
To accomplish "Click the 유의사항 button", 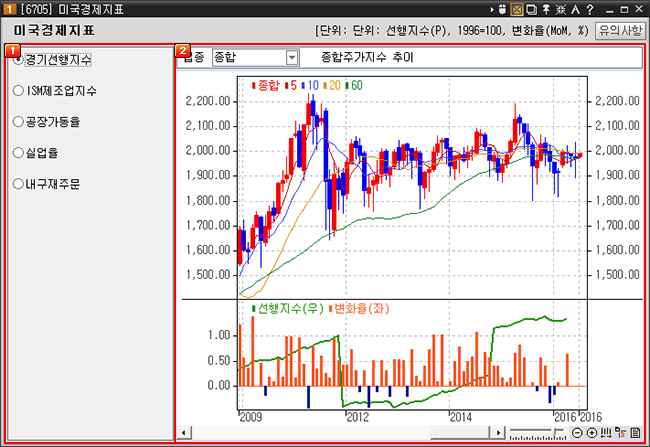I will (x=619, y=31).
